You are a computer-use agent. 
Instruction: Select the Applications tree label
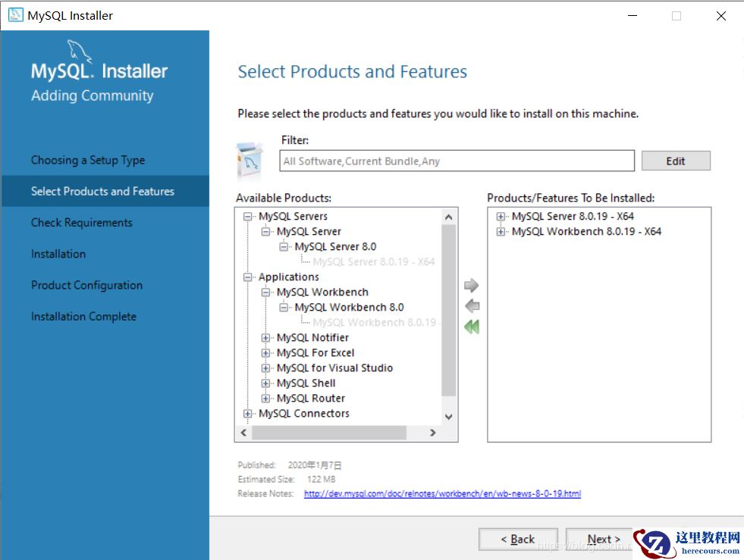(289, 277)
